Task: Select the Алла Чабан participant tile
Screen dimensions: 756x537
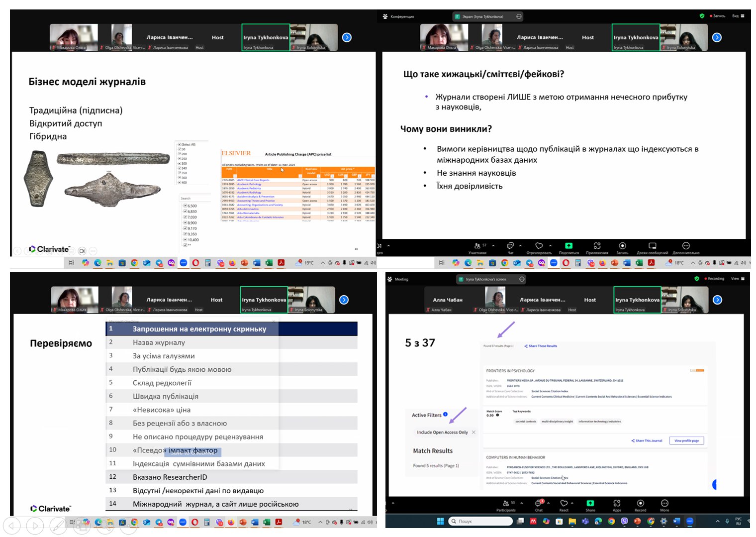Action: coord(448,300)
